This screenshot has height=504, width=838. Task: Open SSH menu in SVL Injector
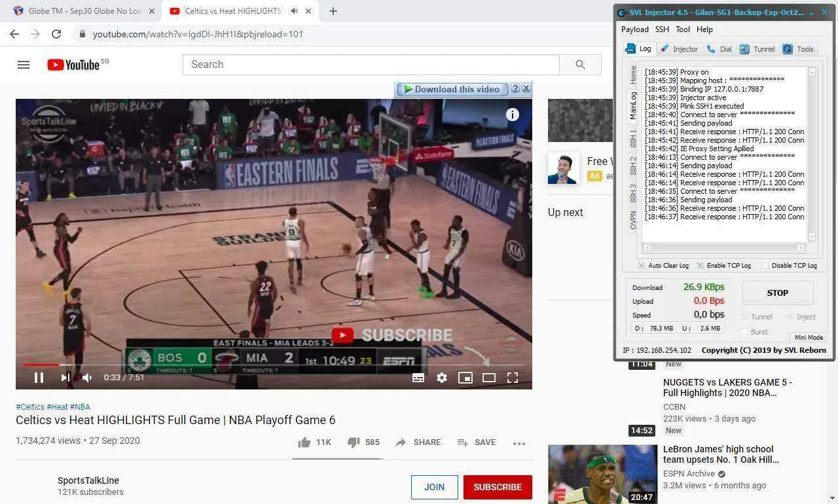(x=662, y=29)
